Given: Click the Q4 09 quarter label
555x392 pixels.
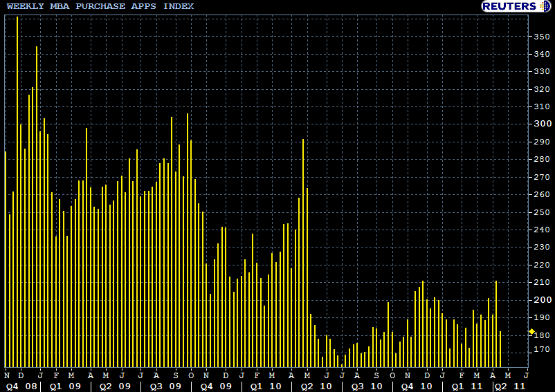Looking at the screenshot, I should tap(215, 386).
